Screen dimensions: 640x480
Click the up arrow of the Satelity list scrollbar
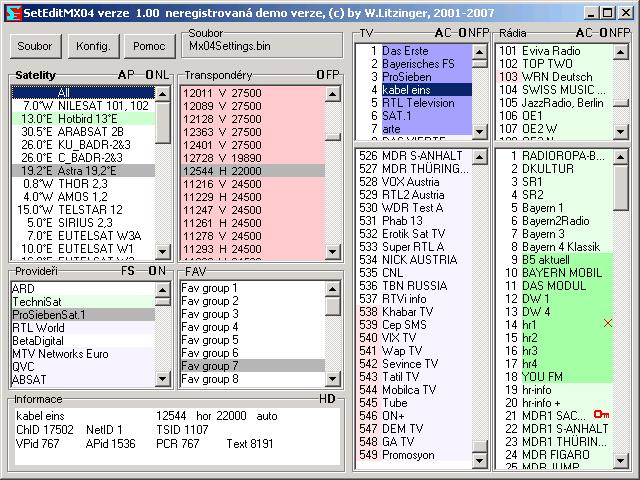[x=162, y=94]
